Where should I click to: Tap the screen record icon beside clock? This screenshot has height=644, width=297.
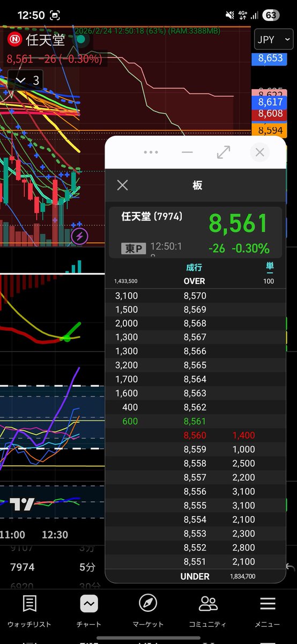pos(55,16)
